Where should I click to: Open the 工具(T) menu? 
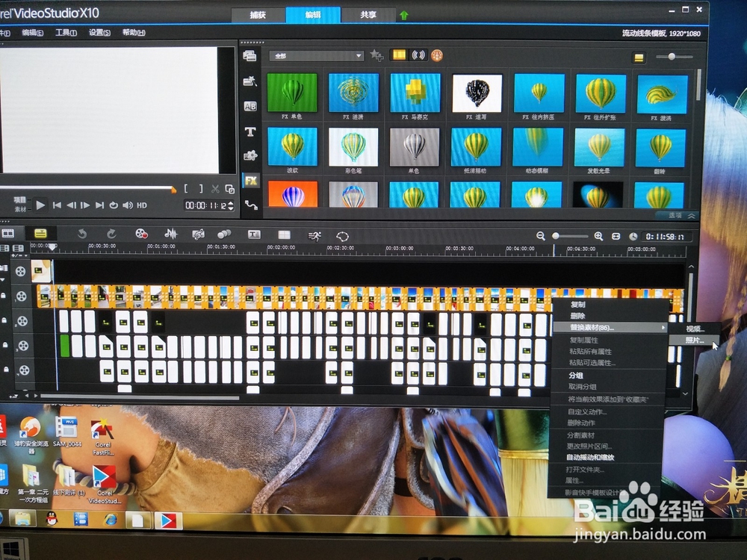66,32
